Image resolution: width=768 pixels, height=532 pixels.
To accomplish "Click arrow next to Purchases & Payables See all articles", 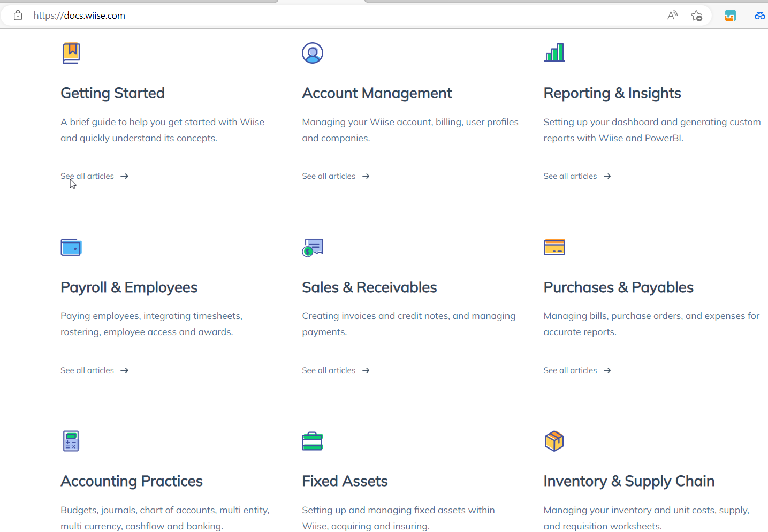I will [607, 370].
